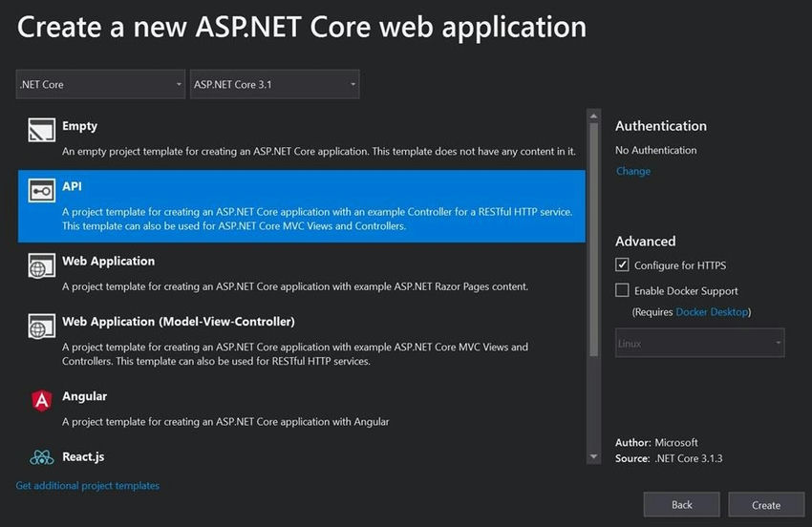Select the API project template title
Image resolution: width=812 pixels, height=527 pixels.
click(72, 186)
